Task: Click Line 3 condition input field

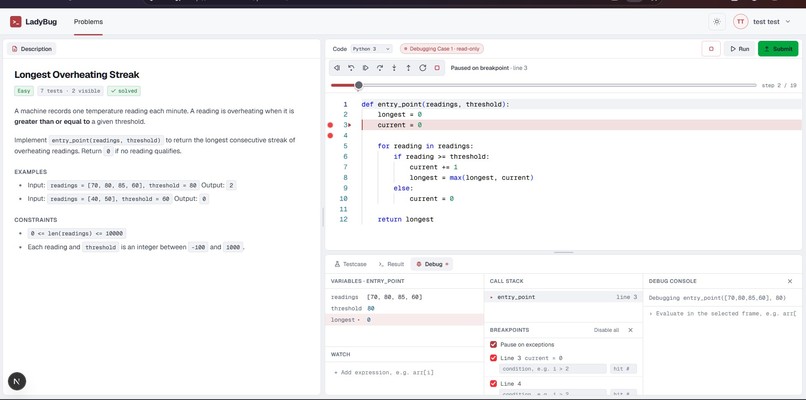Action: tap(553, 369)
